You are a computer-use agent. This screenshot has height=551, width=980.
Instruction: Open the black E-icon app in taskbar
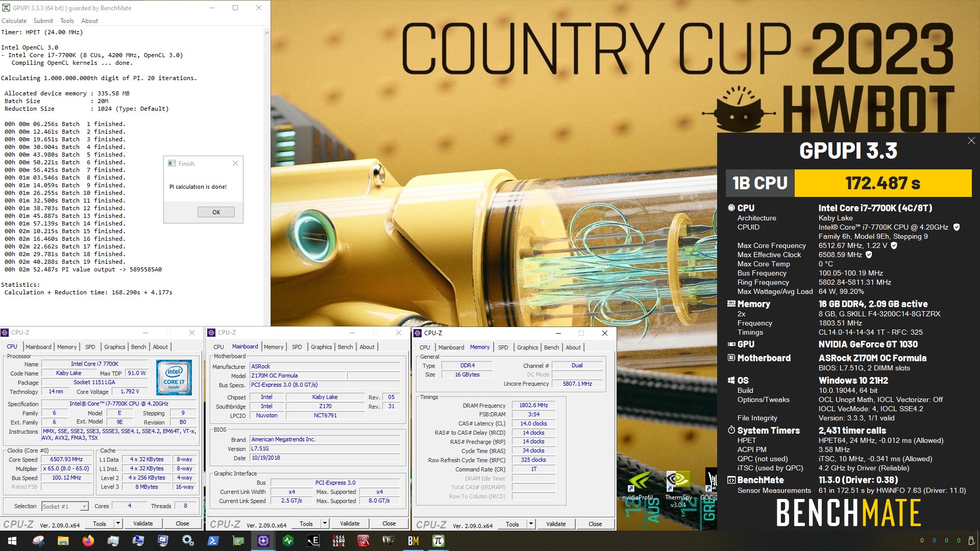313,541
